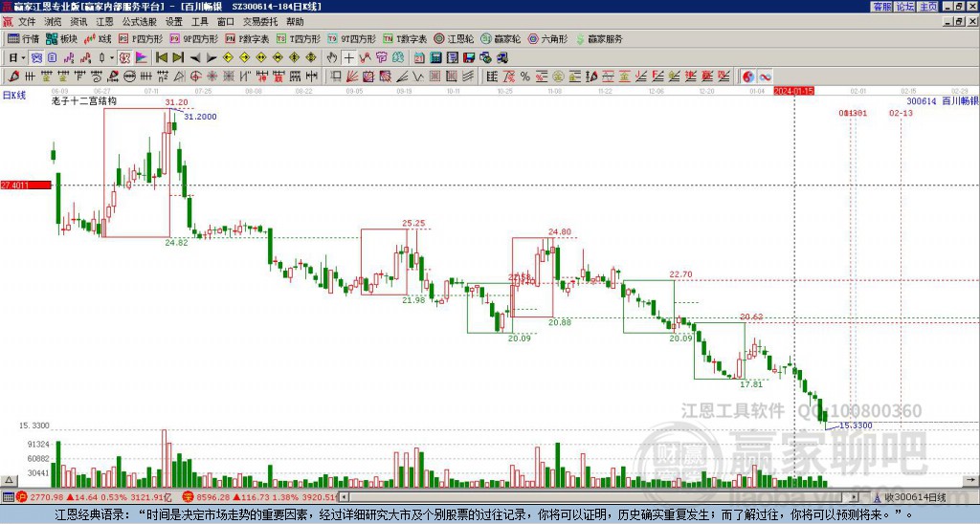Click the circled 金 gold tool icon
The width and height of the screenshot is (980, 524).
pos(558,76)
